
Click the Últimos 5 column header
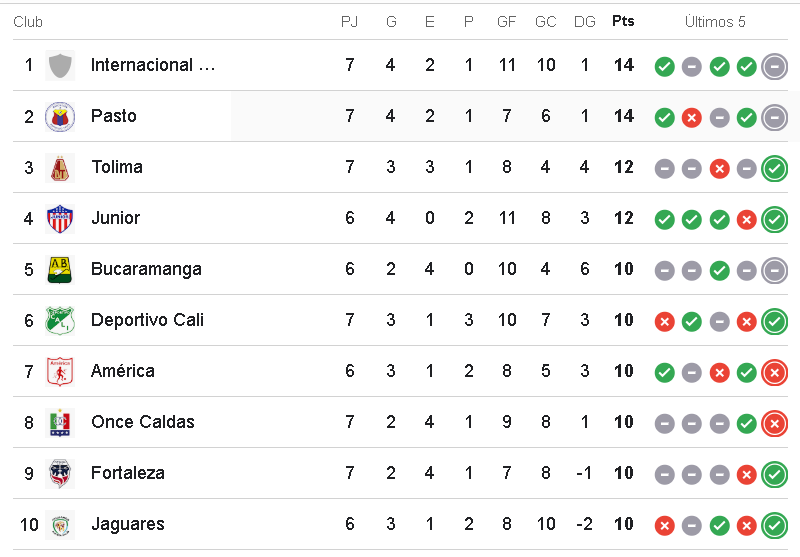(715, 22)
